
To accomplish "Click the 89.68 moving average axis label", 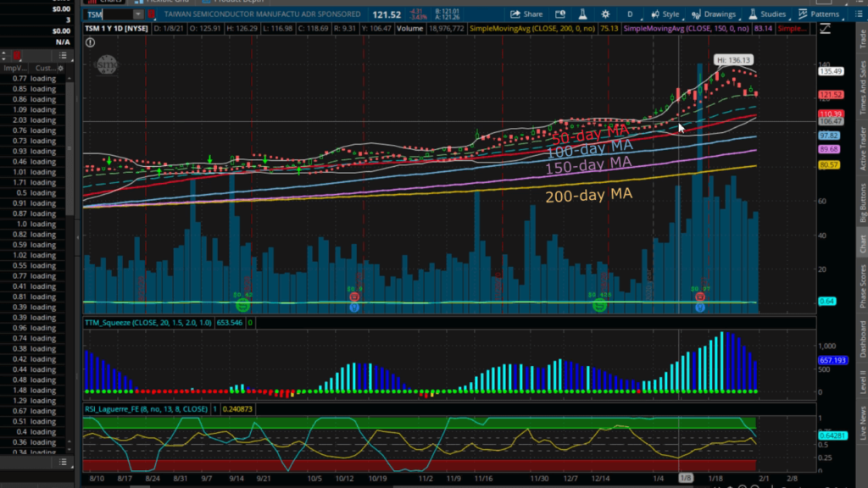I will 829,149.
